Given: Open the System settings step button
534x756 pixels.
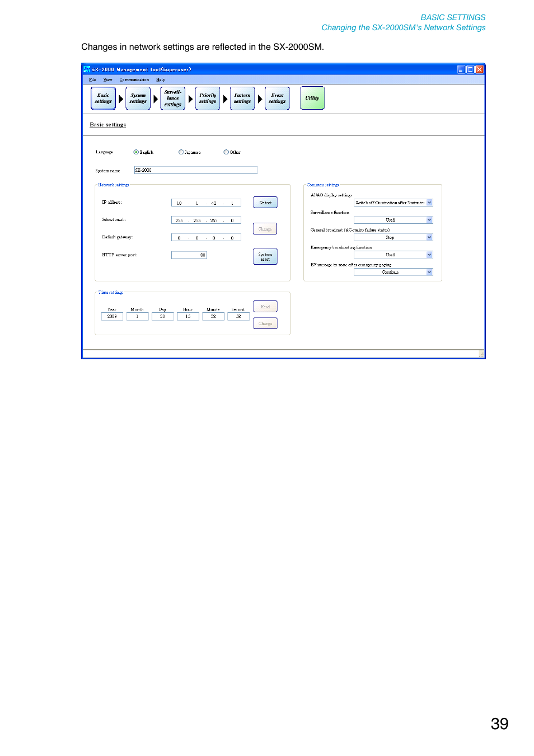Looking at the screenshot, I should coord(138,98).
